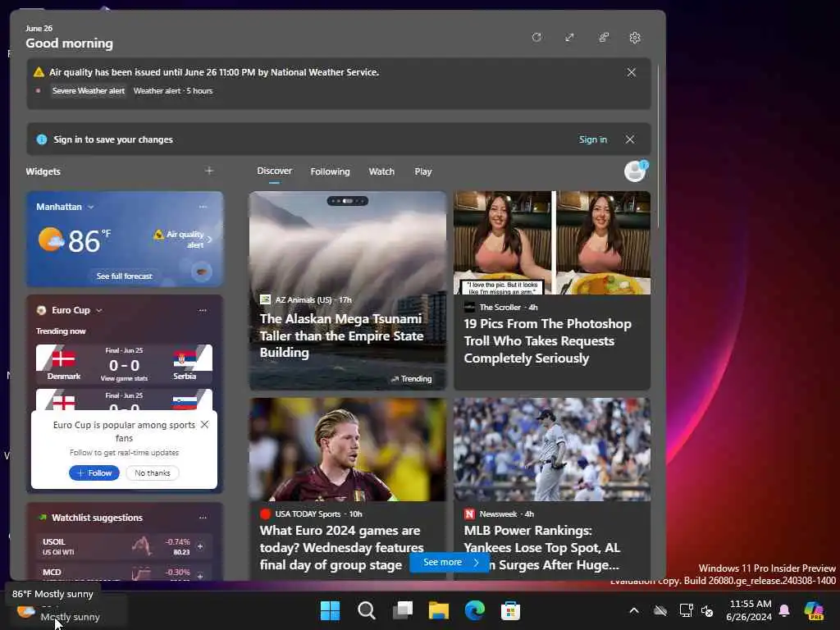Click the network display tray icon
This screenshot has width=840, height=630.
click(687, 610)
